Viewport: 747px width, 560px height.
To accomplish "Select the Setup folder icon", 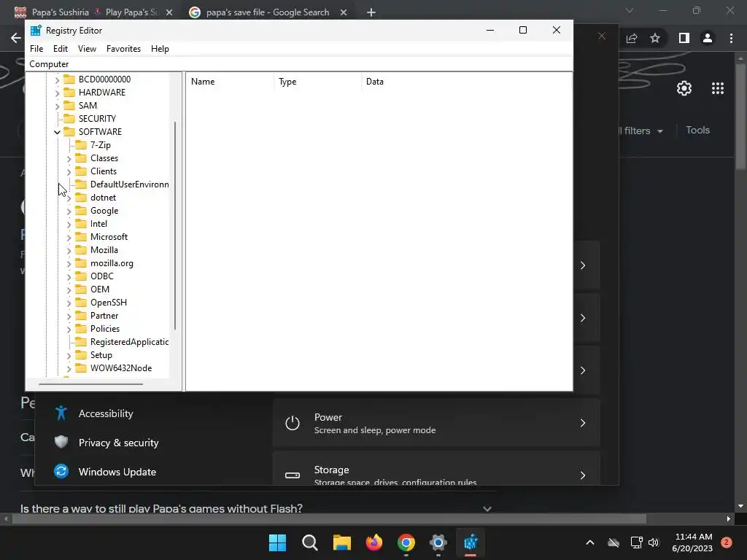I will coord(81,355).
